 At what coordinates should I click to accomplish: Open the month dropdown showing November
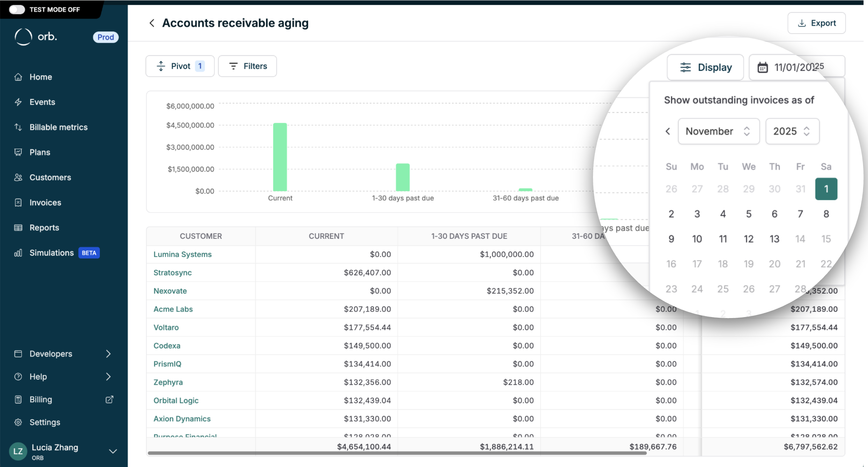pyautogui.click(x=718, y=131)
